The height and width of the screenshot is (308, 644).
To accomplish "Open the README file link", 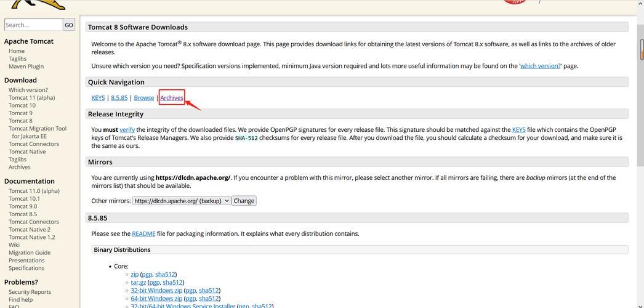I will pyautogui.click(x=143, y=233).
